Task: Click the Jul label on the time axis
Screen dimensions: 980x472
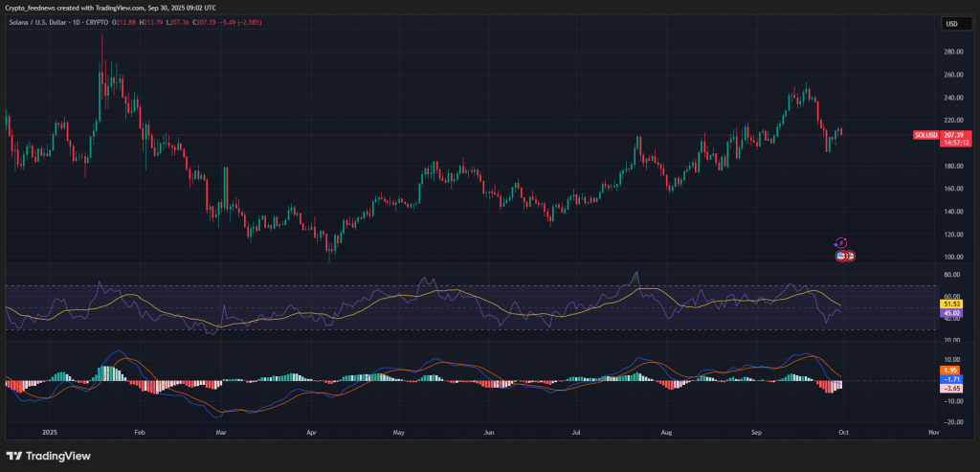Action: pyautogui.click(x=579, y=433)
